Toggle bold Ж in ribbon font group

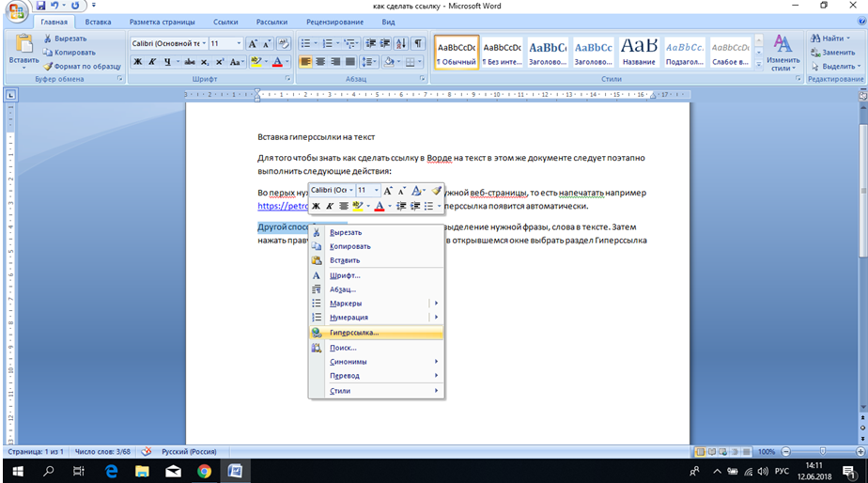[138, 61]
